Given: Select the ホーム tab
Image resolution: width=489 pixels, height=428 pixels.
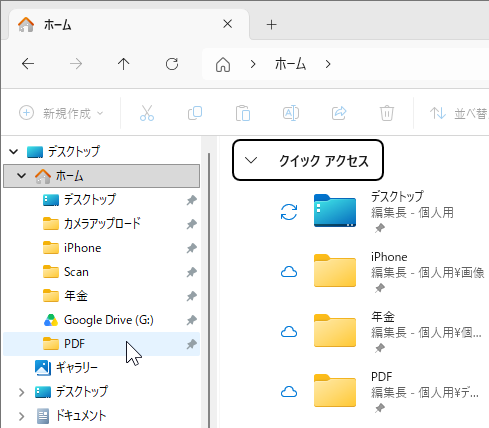Looking at the screenshot, I should coord(128,25).
